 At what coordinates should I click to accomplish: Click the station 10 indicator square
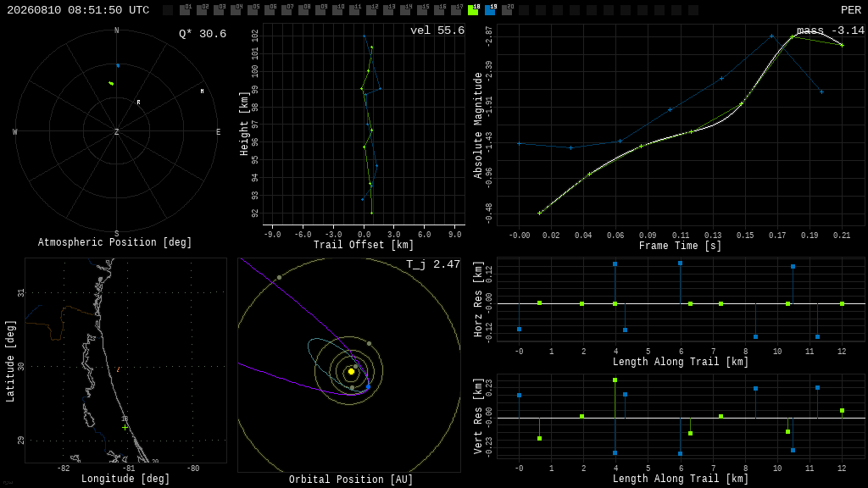coord(337,9)
